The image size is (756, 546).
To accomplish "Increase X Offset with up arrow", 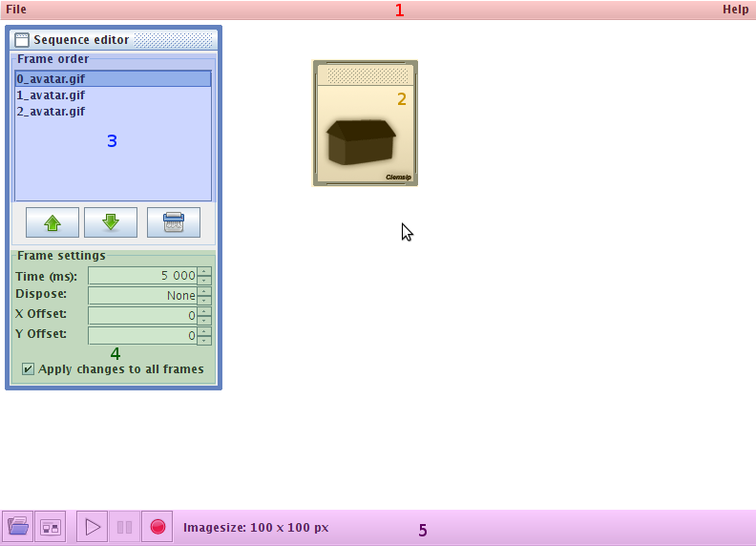I will tap(204, 311).
